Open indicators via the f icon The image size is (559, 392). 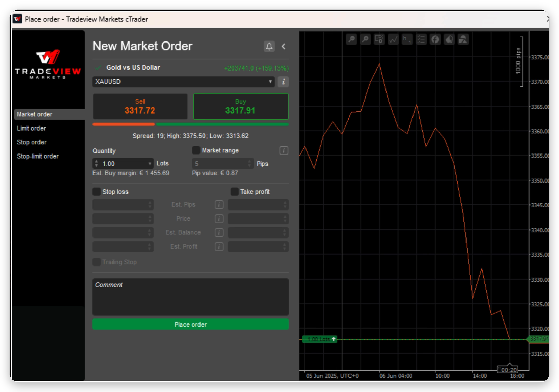pyautogui.click(x=435, y=39)
